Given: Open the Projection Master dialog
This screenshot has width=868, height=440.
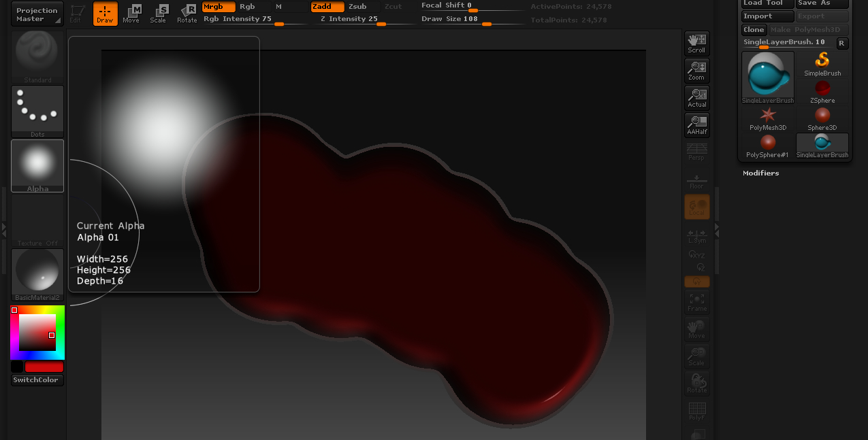Looking at the screenshot, I should (x=37, y=12).
